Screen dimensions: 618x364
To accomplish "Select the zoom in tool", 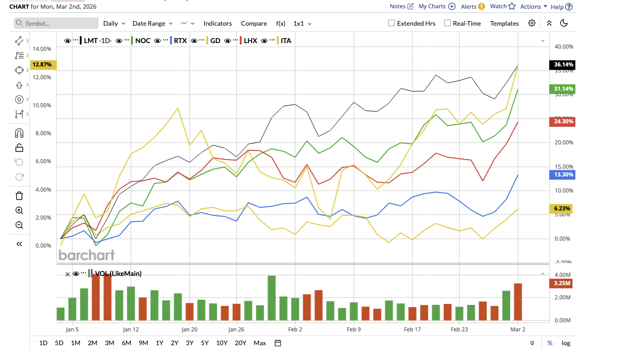I will tap(19, 210).
